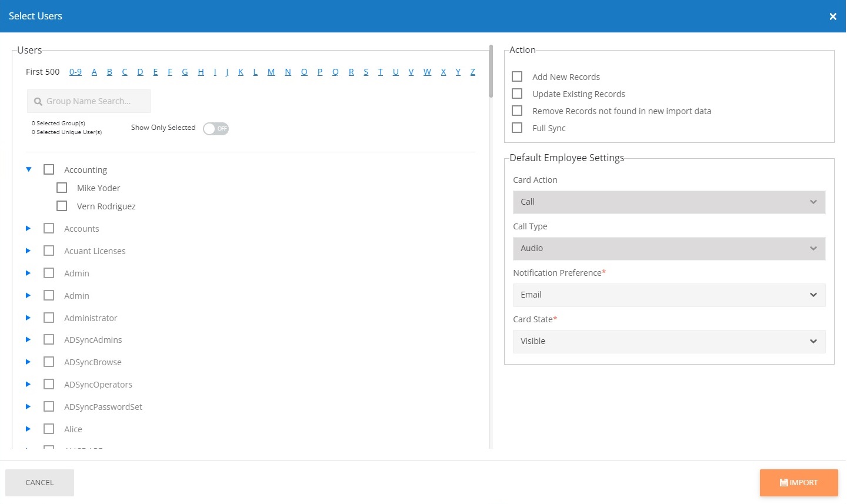Viewport: 847px width, 504px height.
Task: Open the Card Action dropdown
Action: [x=669, y=202]
